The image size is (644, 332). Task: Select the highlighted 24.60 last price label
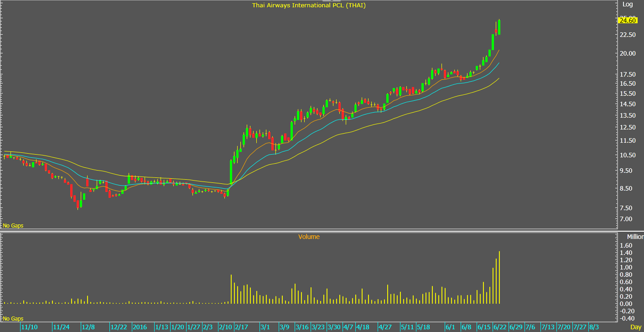(x=628, y=20)
